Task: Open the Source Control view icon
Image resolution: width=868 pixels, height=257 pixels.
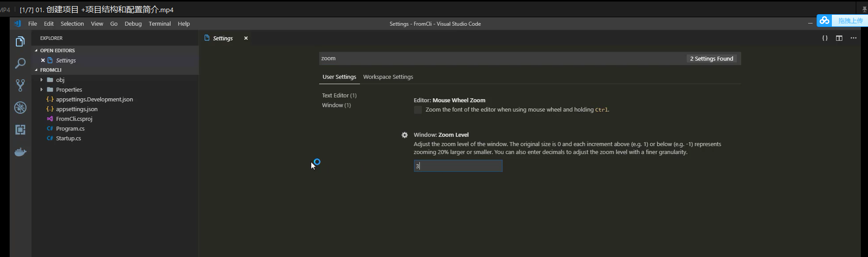Action: pos(20,85)
